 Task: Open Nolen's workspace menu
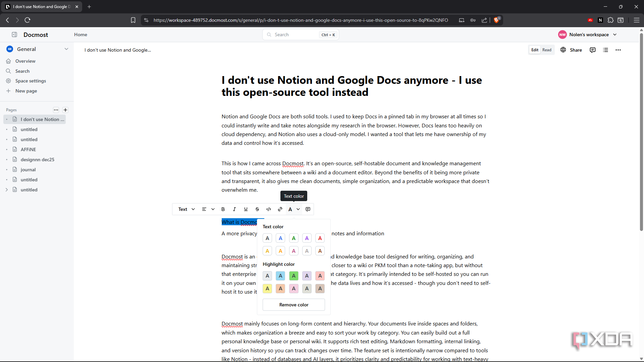coord(588,35)
